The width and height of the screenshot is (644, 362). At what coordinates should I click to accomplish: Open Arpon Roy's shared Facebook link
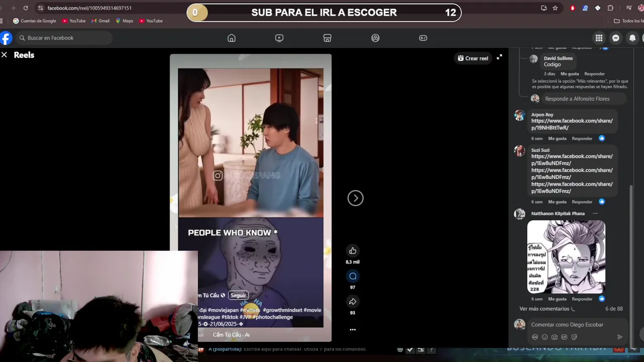pos(572,124)
